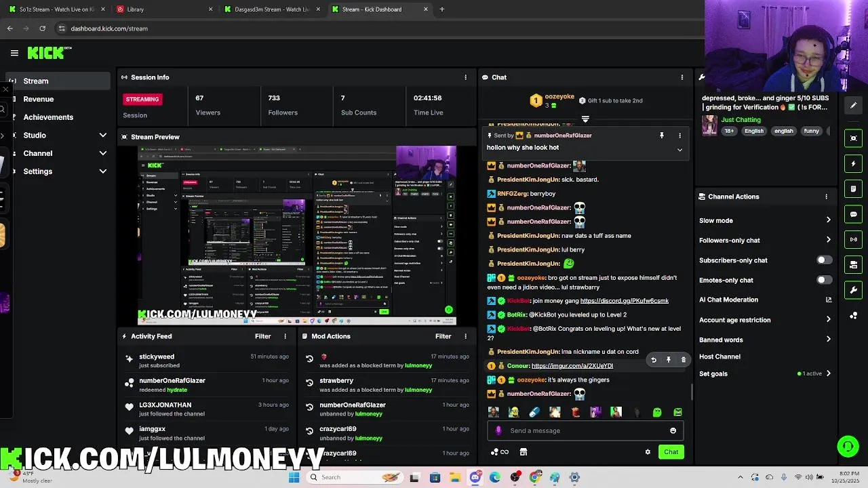Open Account age restriction arrow
This screenshot has height=488, width=868.
tap(828, 320)
